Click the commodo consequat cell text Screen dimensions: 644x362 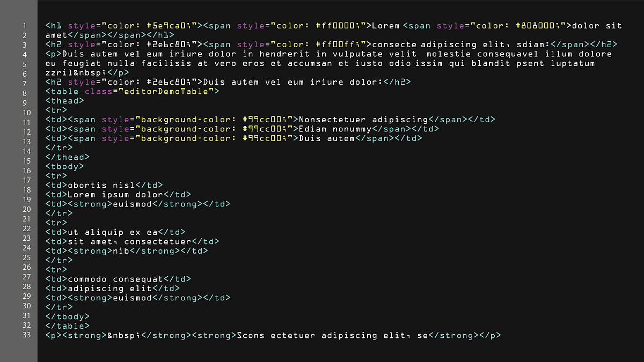tap(115, 279)
